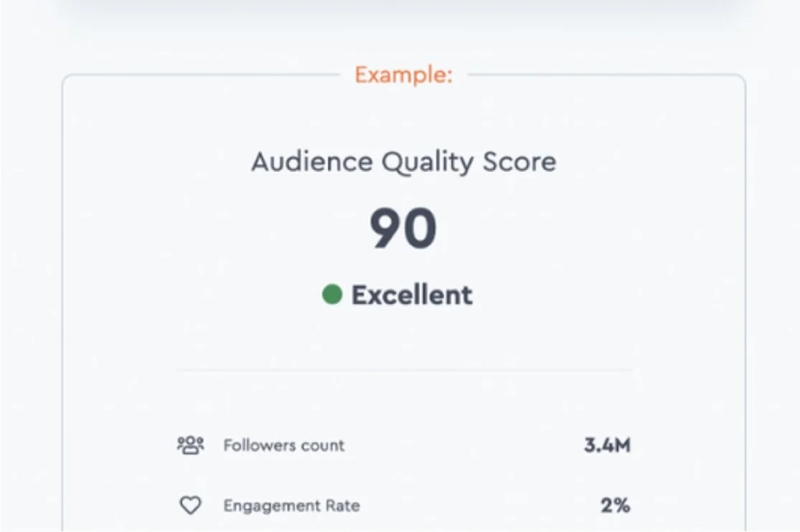Select the Audience Quality Score heading
Screen dimensions: 800x532
(x=403, y=162)
